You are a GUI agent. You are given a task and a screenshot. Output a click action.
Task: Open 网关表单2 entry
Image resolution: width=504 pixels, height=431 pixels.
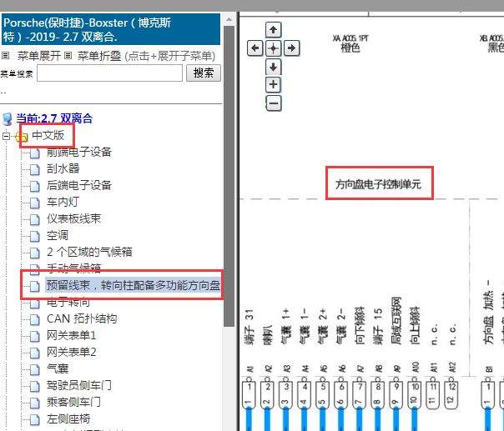72,353
